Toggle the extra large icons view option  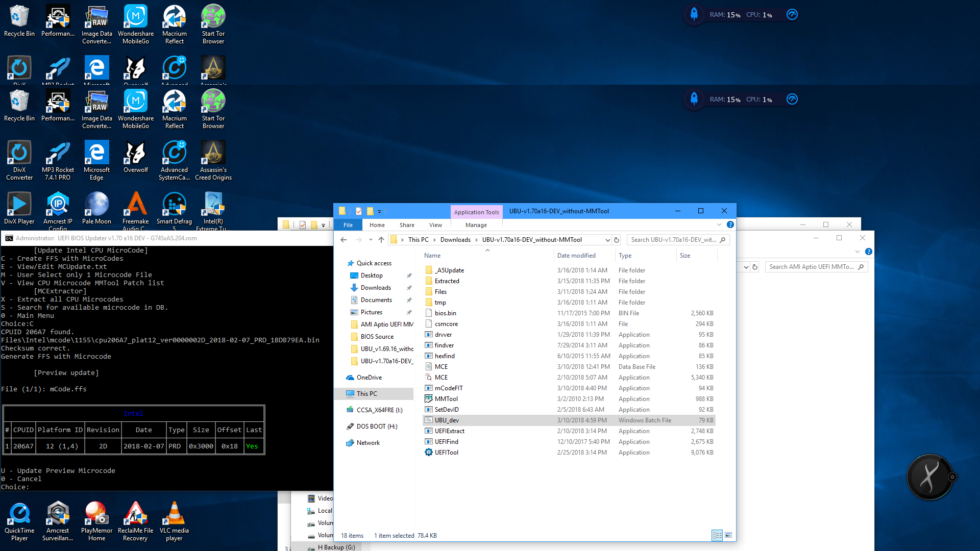tap(728, 535)
